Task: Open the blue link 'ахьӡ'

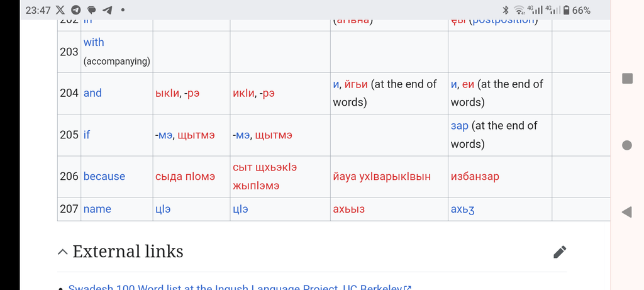Action: point(463,209)
